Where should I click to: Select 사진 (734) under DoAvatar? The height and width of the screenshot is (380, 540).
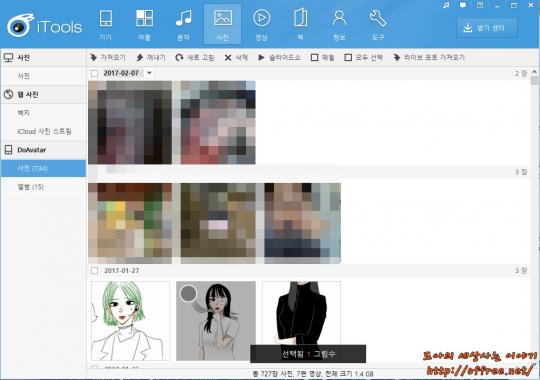coord(43,168)
